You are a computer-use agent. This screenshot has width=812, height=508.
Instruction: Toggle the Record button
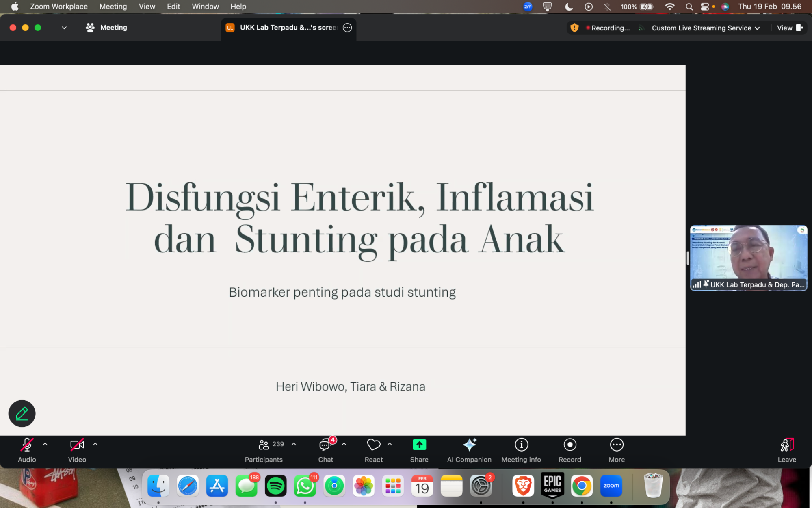tap(569, 445)
